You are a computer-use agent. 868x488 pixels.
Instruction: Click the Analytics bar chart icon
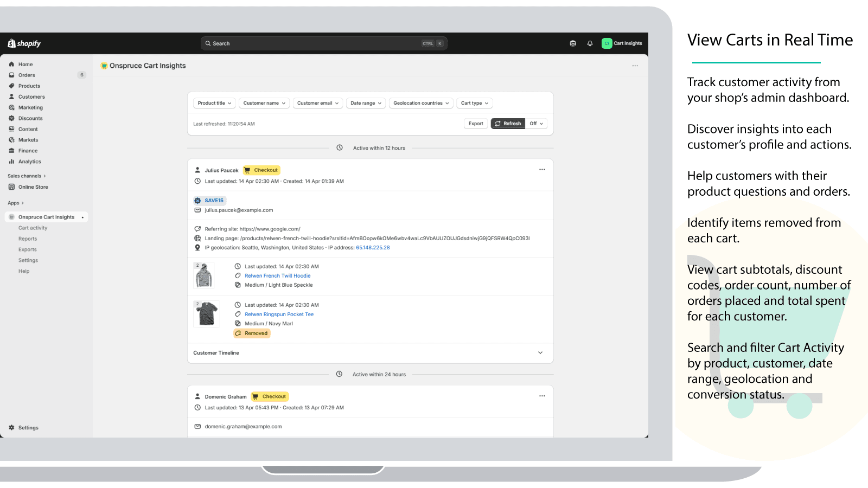point(11,162)
